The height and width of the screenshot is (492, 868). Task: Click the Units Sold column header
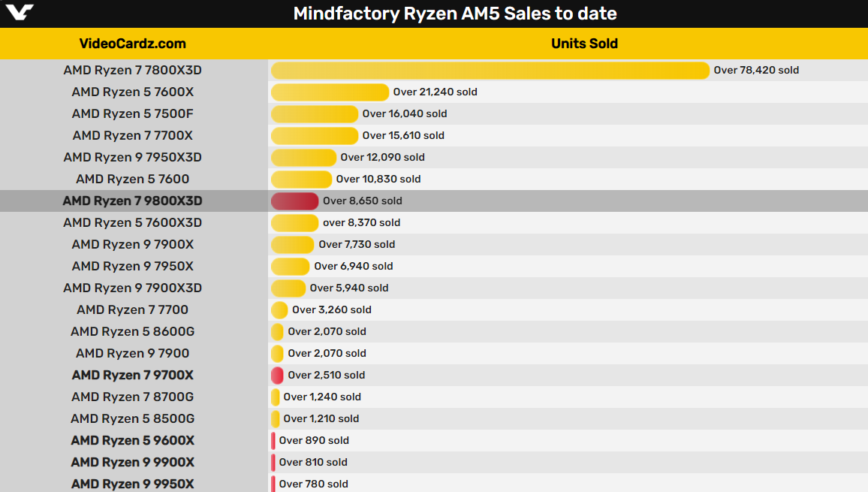584,44
